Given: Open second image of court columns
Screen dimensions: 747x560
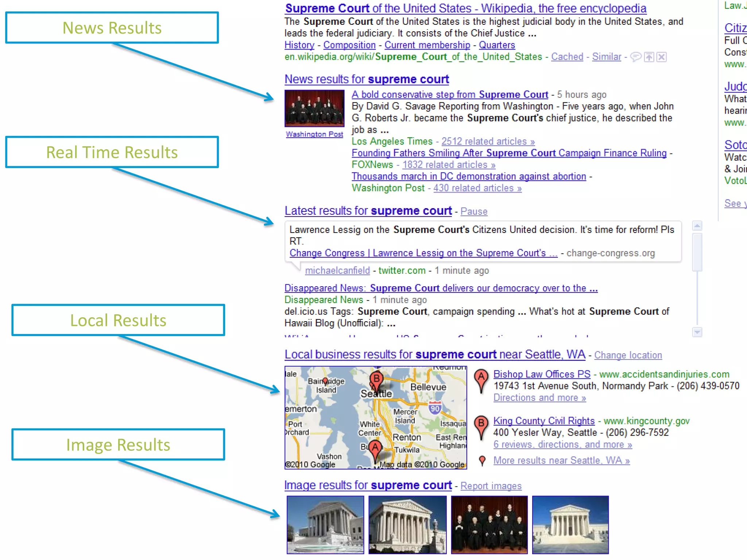Looking at the screenshot, I should point(407,525).
